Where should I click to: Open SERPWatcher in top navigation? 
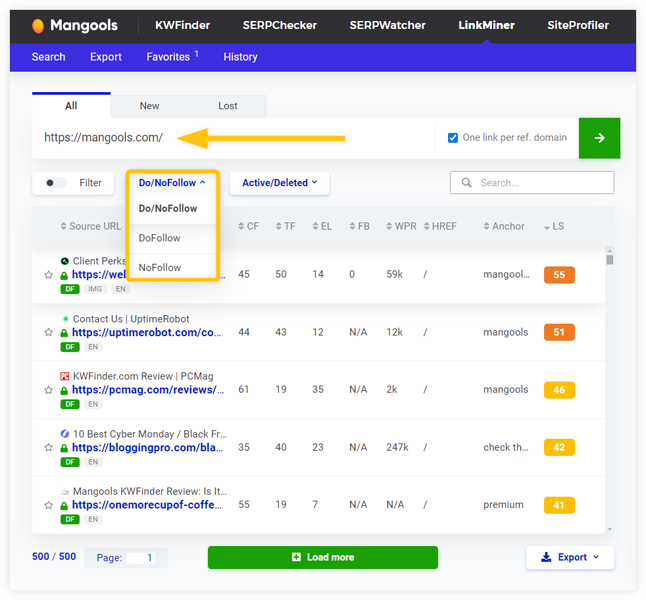click(x=388, y=25)
